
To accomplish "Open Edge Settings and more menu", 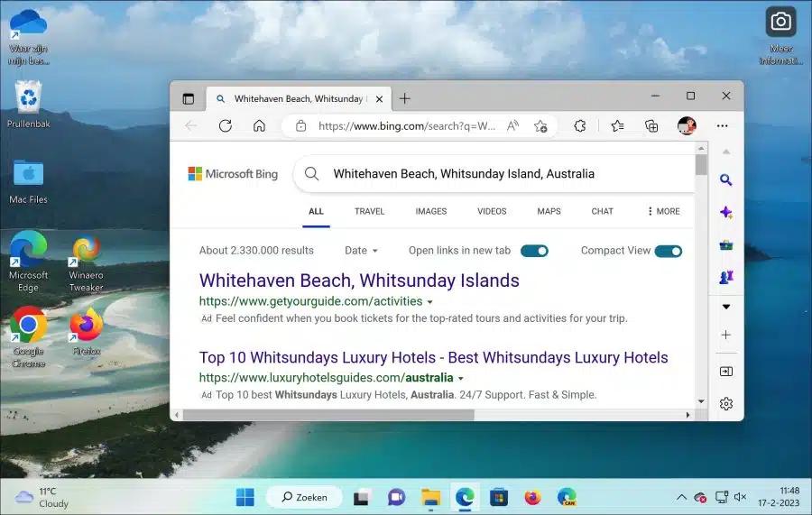I will (x=723, y=125).
